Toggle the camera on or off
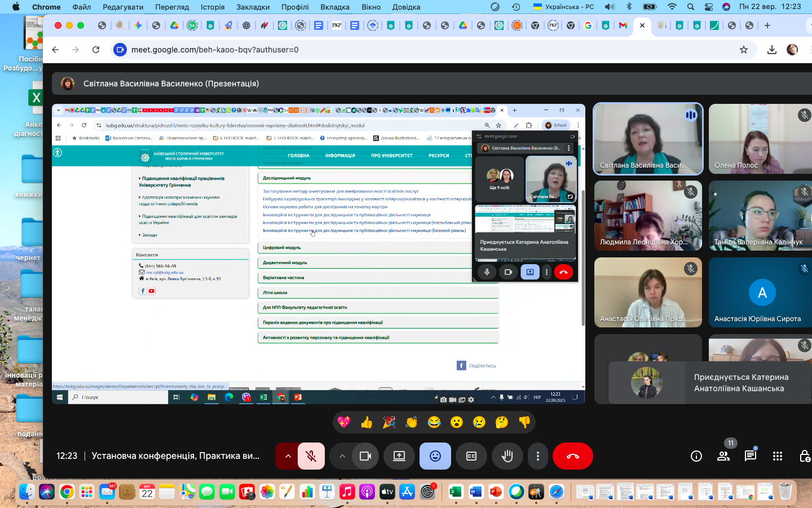 [x=365, y=456]
